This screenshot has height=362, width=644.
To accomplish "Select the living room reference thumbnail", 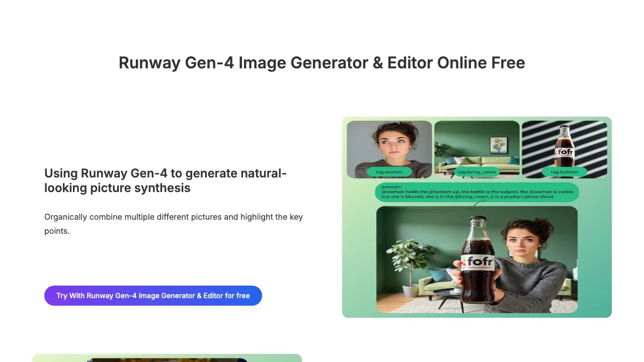I will pos(477,149).
